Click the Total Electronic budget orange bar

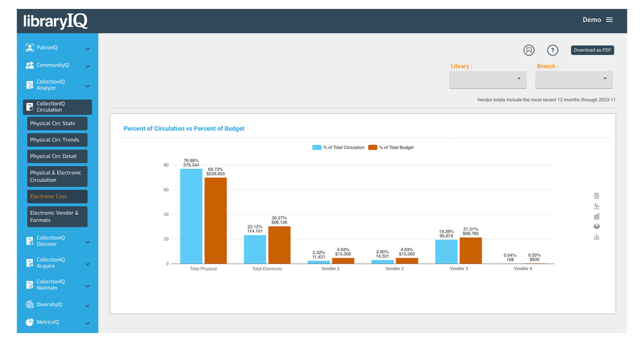tap(279, 245)
